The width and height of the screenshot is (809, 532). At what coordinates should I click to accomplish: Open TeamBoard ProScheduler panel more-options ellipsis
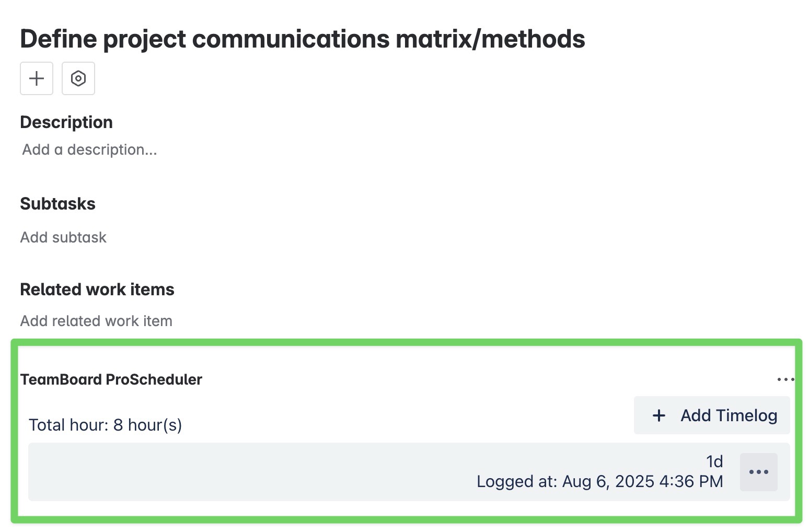point(785,379)
